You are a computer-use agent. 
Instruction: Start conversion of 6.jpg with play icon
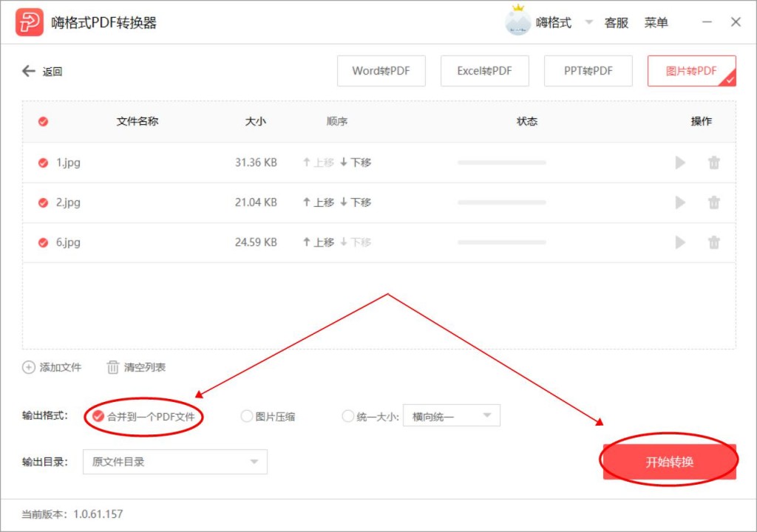click(x=680, y=242)
